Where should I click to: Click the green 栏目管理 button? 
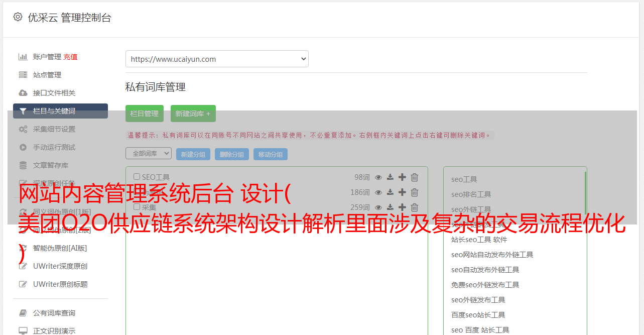145,114
